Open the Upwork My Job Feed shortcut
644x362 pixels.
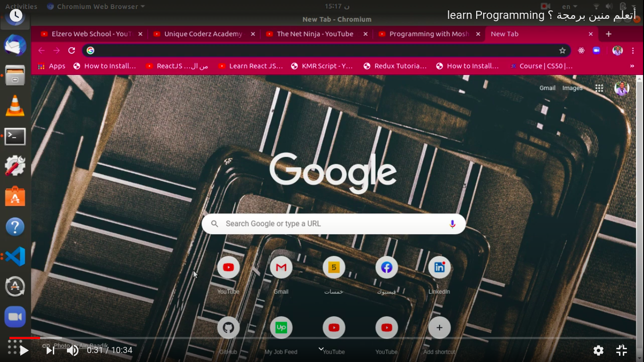point(281,328)
